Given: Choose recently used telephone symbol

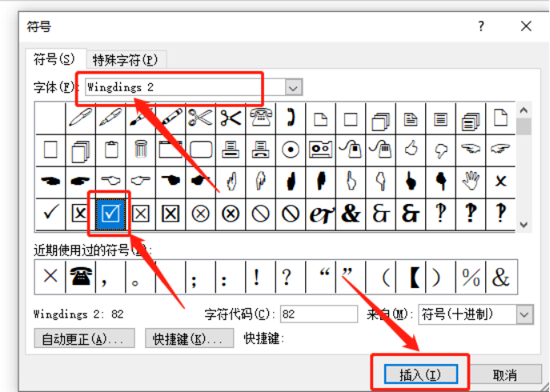Looking at the screenshot, I should 81,277.
